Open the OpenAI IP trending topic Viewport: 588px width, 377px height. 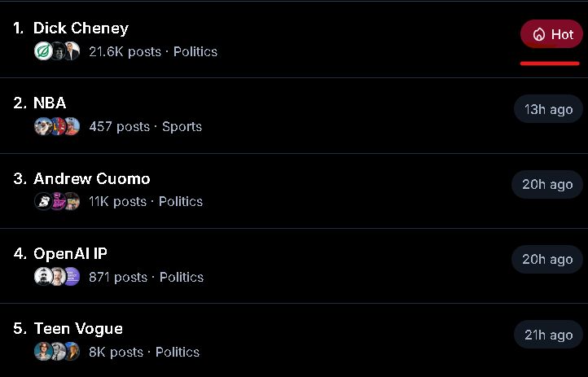[70, 254]
